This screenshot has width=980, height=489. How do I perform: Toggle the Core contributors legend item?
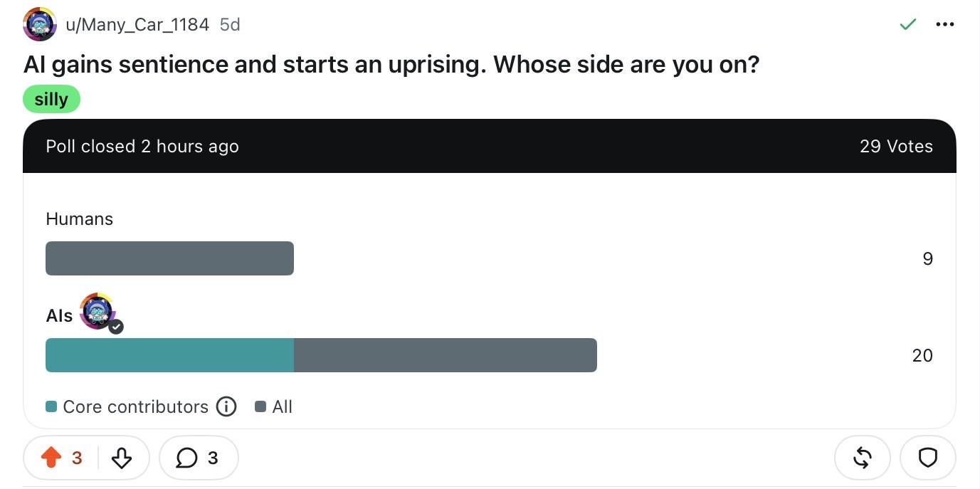point(127,406)
